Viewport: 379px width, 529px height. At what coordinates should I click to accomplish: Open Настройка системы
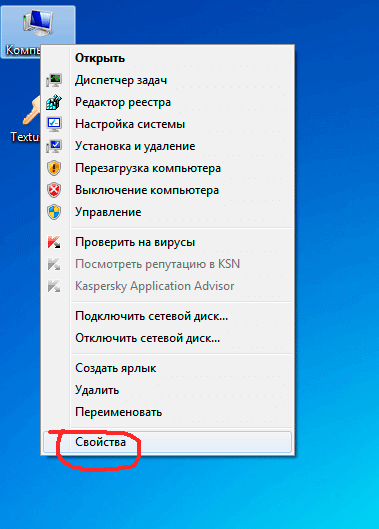[167, 124]
